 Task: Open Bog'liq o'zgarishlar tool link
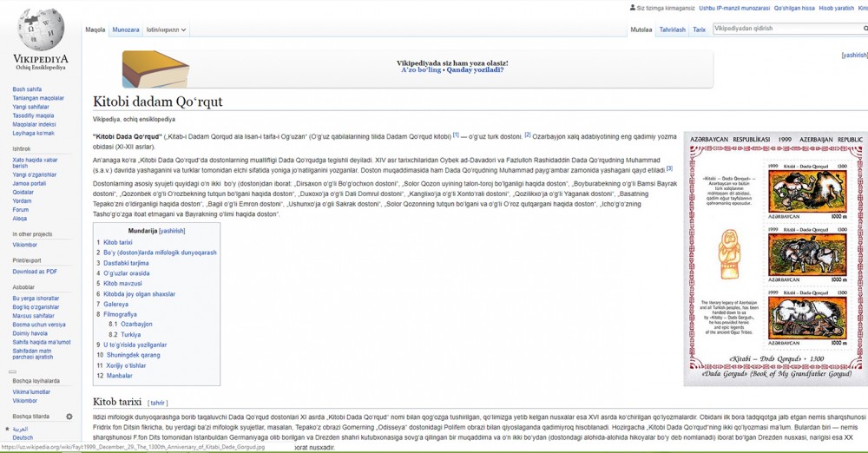click(x=36, y=307)
